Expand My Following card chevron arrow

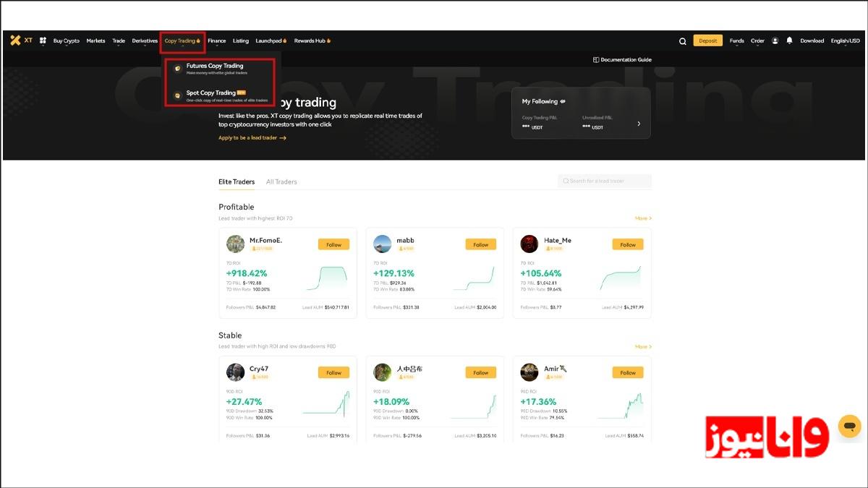click(638, 124)
